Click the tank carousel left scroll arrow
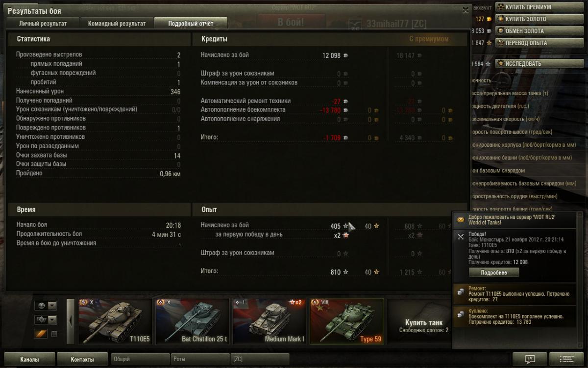 coord(71,321)
